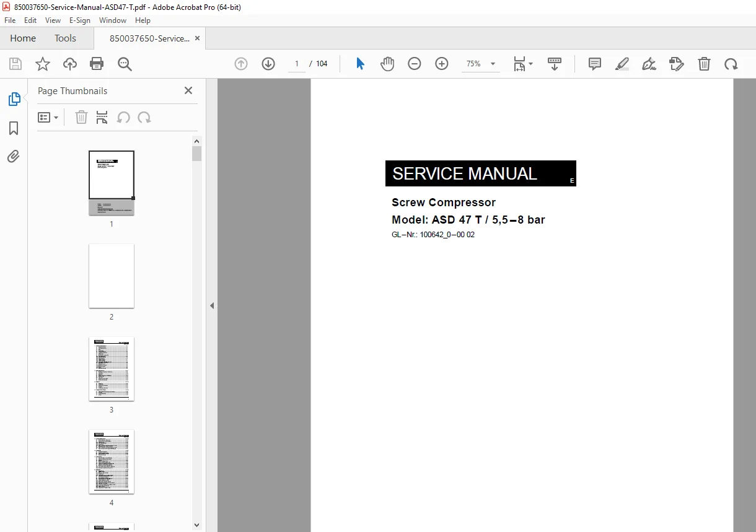Expand fit page tool dropdown arrow

(x=531, y=64)
